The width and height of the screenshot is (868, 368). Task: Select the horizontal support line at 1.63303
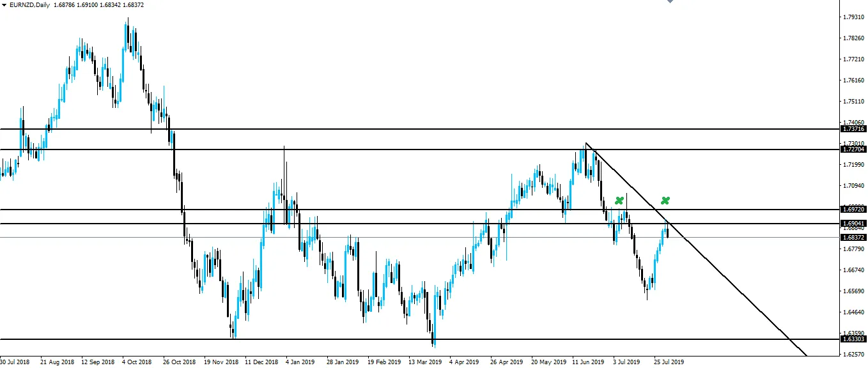420,339
